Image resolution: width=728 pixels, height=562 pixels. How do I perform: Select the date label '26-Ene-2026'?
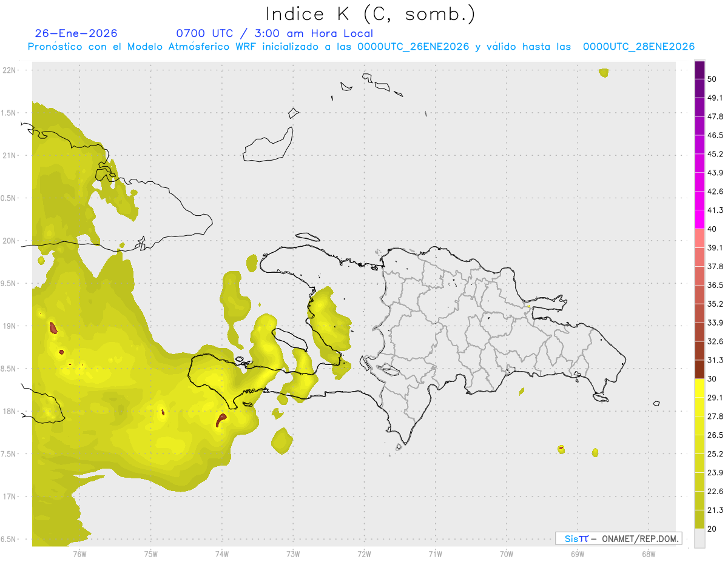click(76, 33)
